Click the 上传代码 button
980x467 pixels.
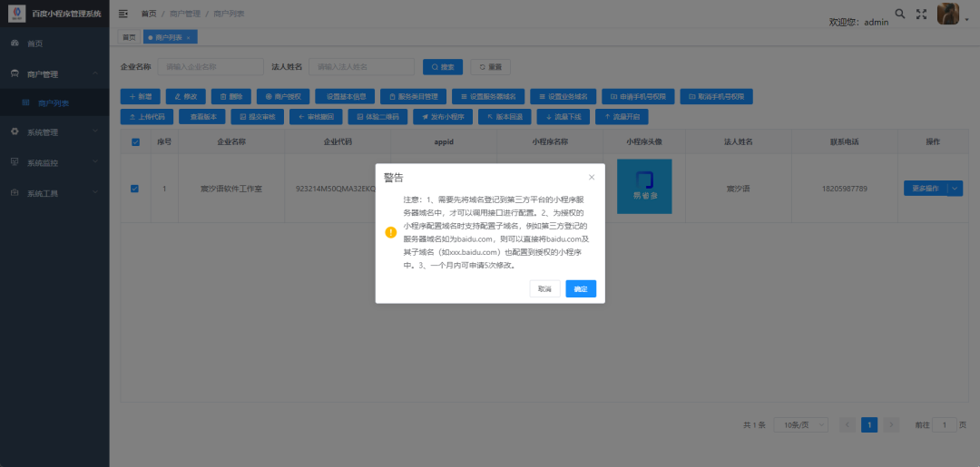pos(146,117)
